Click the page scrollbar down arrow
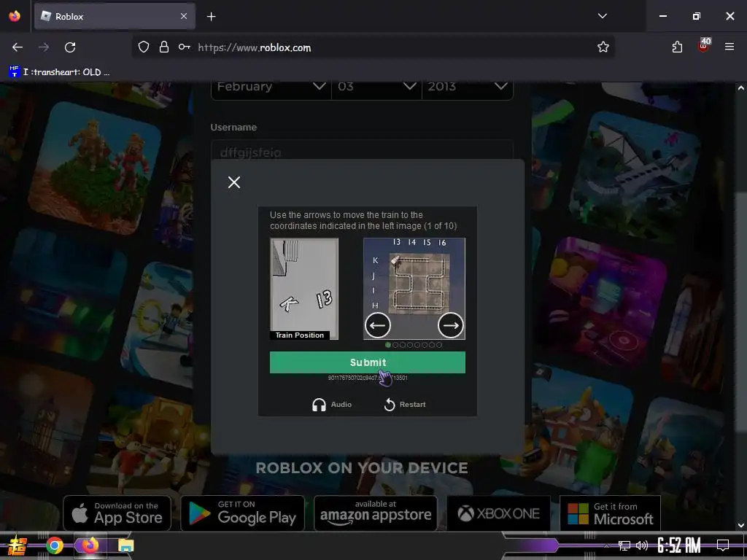Viewport: 747px width, 560px height. [x=741, y=525]
